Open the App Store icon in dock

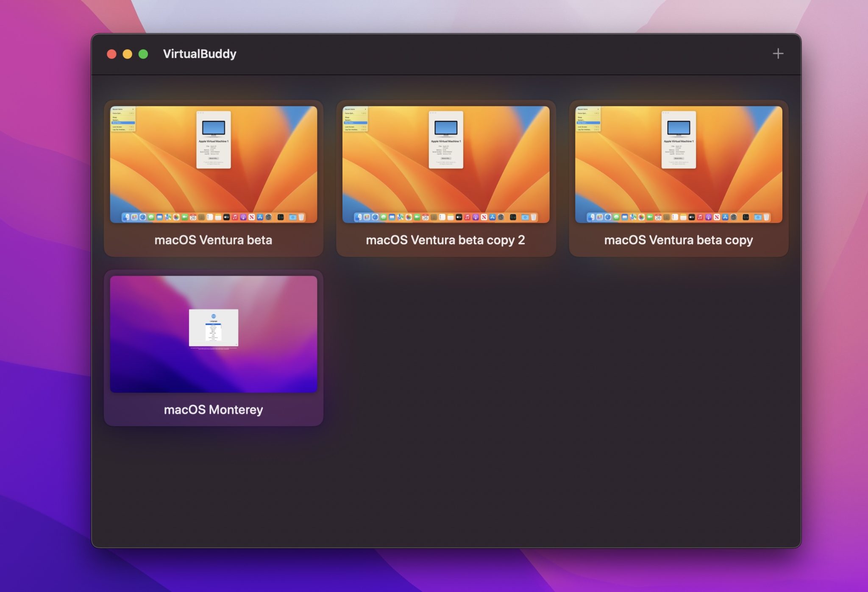[x=260, y=217]
